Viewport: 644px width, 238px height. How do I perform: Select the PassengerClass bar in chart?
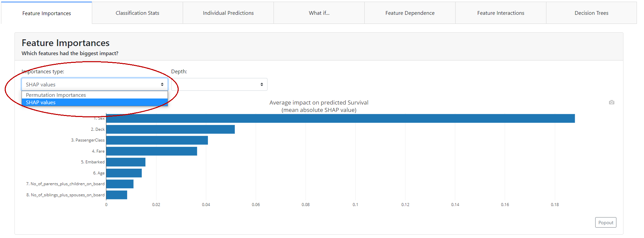point(157,140)
